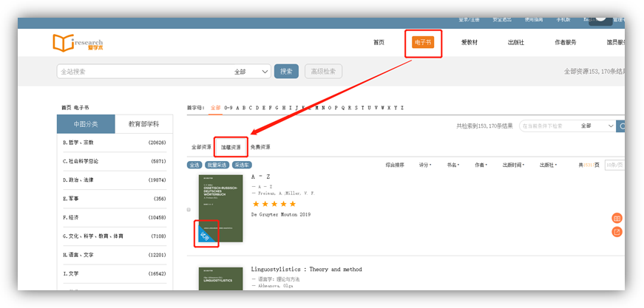Image resolution: width=644 pixels, height=308 pixels.
Task: Select the 免费资源 tab
Action: 260,147
